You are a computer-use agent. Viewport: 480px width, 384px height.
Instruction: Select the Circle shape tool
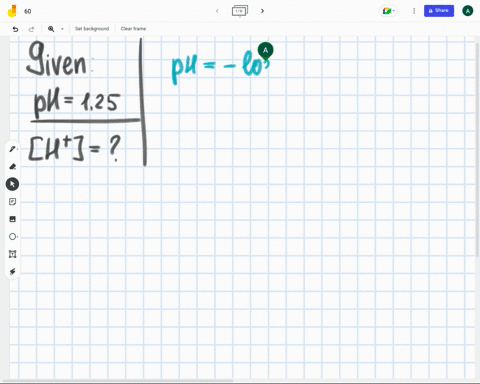click(13, 237)
